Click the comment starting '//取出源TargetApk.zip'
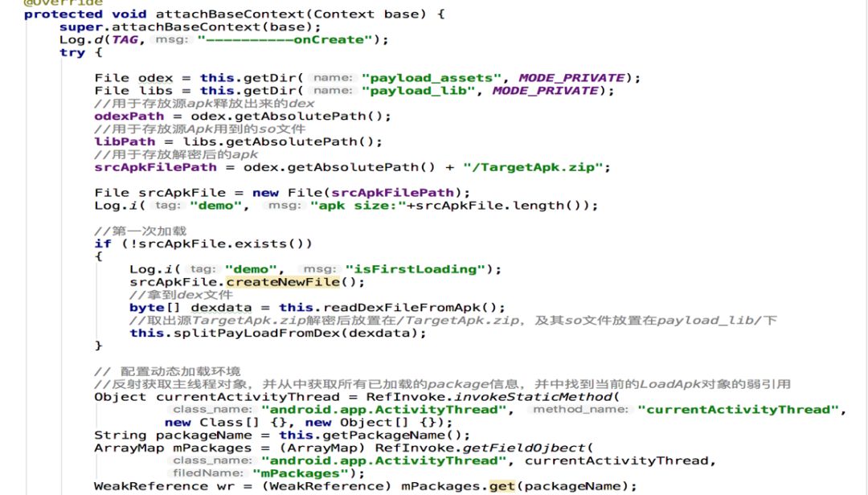The height and width of the screenshot is (495, 868). pos(452,320)
